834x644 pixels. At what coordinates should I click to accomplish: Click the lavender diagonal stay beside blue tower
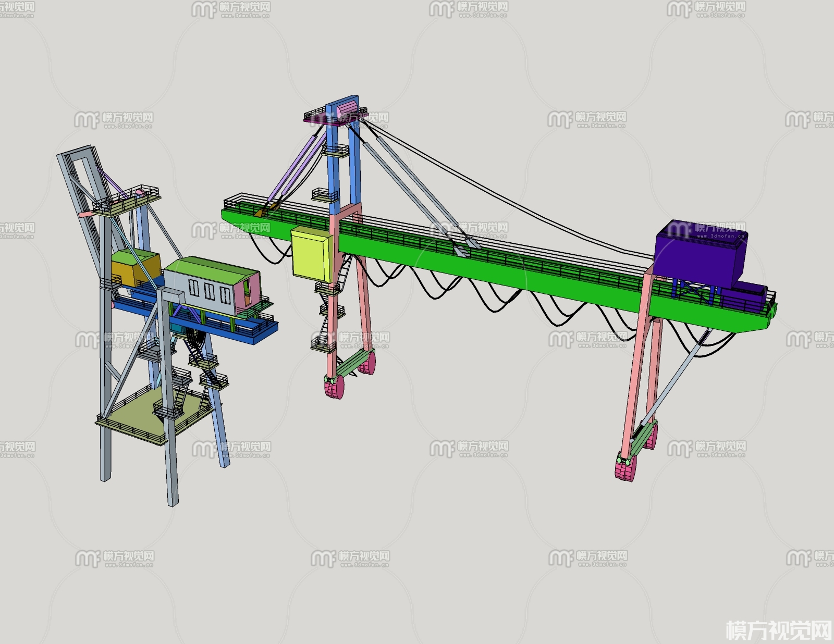295,168
